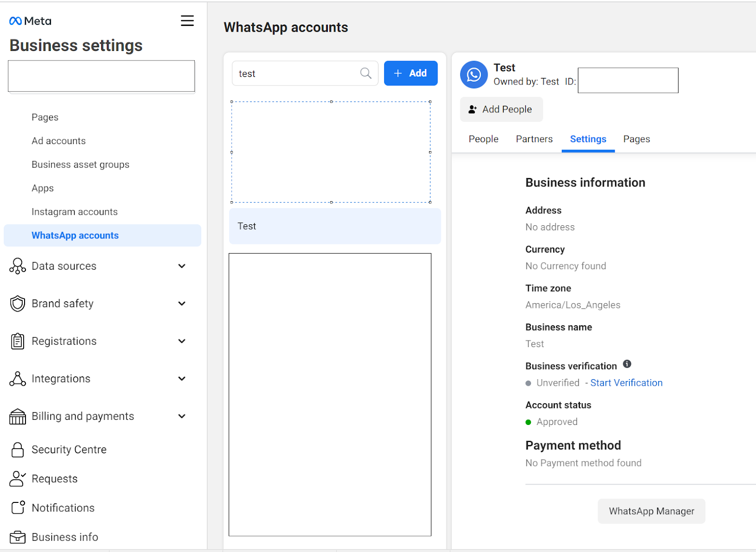
Task: Click the Brand safety shield icon
Action: click(x=17, y=304)
